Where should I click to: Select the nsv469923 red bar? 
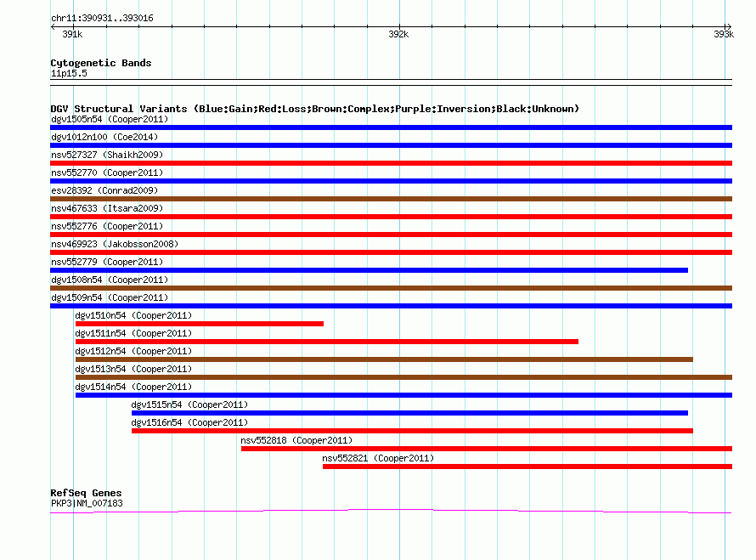[x=391, y=252]
